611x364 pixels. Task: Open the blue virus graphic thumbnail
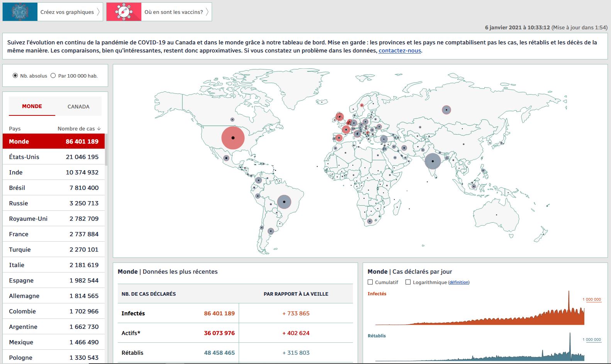pyautogui.click(x=20, y=12)
